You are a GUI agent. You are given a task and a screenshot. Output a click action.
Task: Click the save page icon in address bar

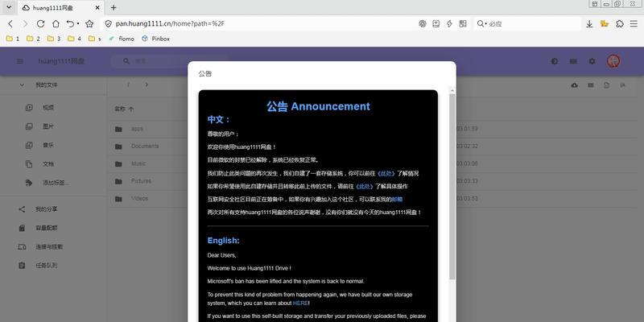point(436,24)
